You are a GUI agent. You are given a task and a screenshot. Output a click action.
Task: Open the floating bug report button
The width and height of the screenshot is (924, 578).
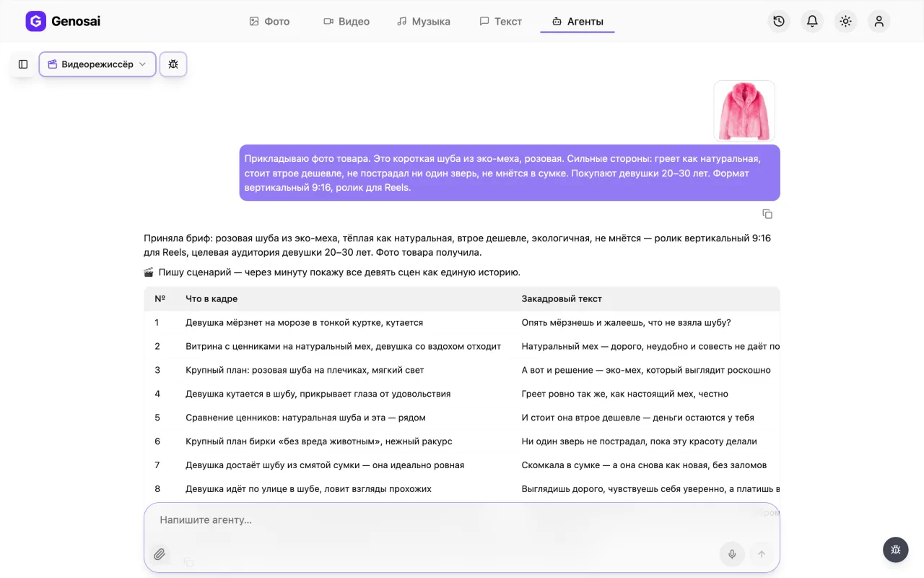(896, 550)
